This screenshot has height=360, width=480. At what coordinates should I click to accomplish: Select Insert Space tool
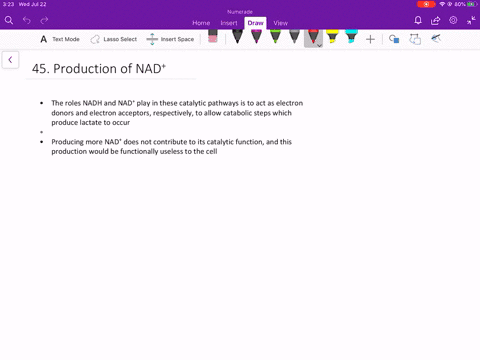tap(170, 39)
